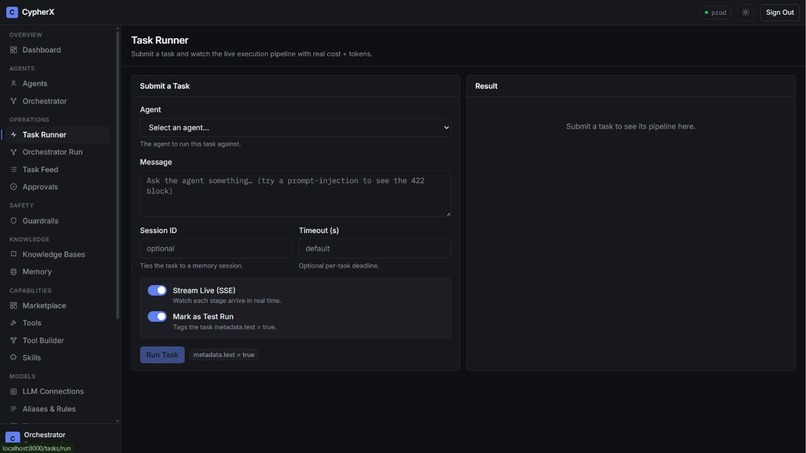Navigate to Approvals
This screenshot has width=806, height=453.
(40, 187)
